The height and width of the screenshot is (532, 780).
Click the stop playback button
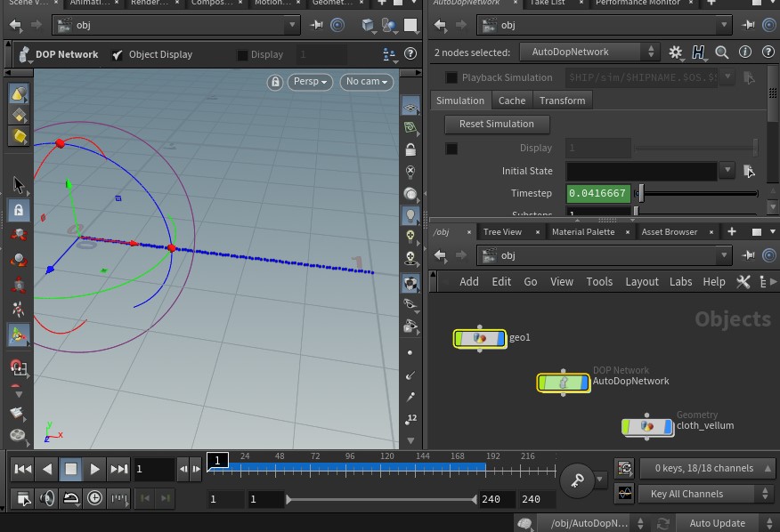(x=70, y=469)
